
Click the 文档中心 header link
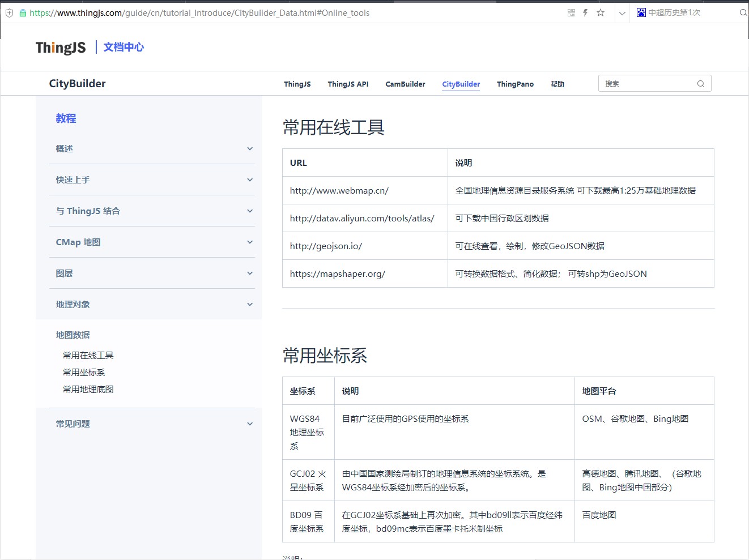click(x=124, y=47)
